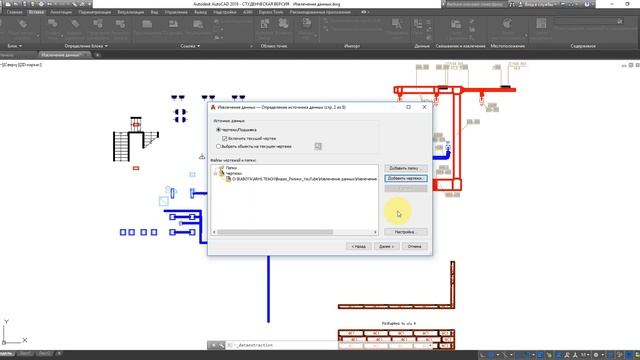Image resolution: width=640 pixels, height=360 pixels.
Task: Open the Управление ribbon tab
Action: (x=176, y=12)
